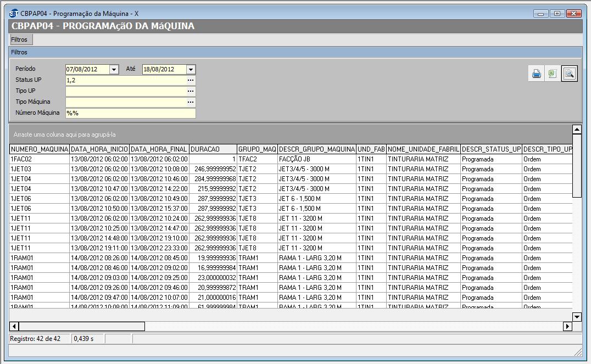Click the printer icon to print report

coord(537,74)
